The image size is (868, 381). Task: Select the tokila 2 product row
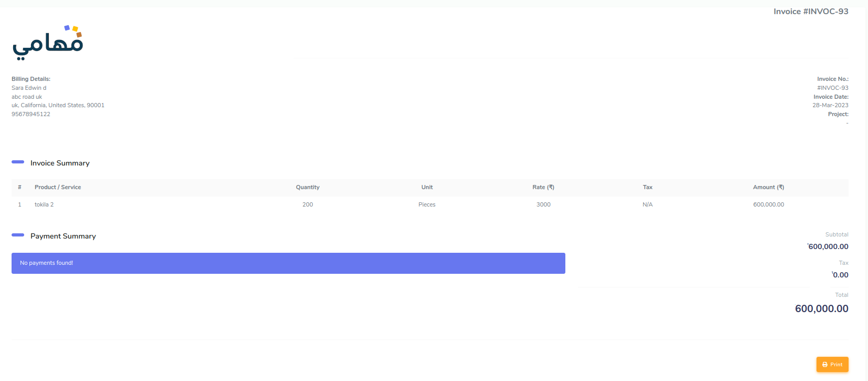tap(44, 204)
